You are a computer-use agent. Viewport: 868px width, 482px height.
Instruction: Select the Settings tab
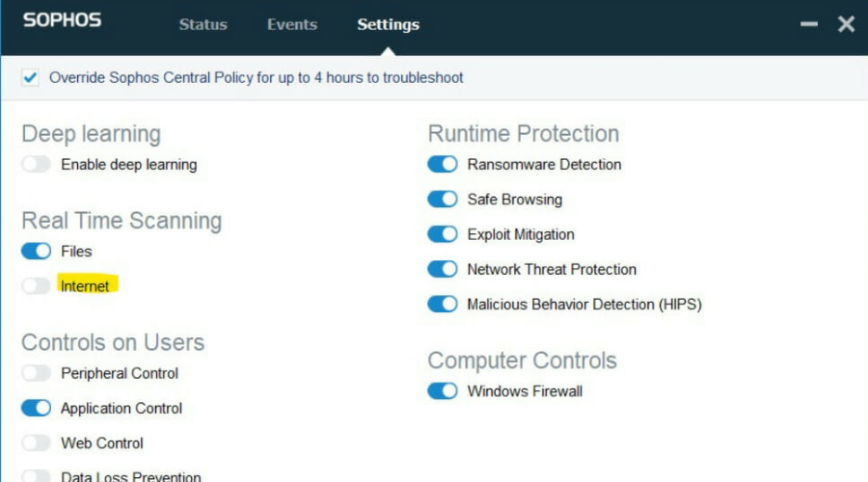(x=388, y=24)
